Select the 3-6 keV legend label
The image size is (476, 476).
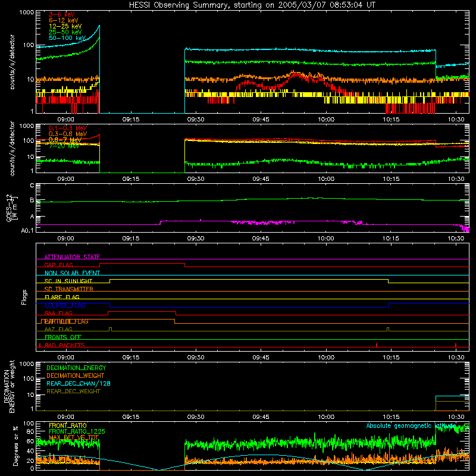62,14
